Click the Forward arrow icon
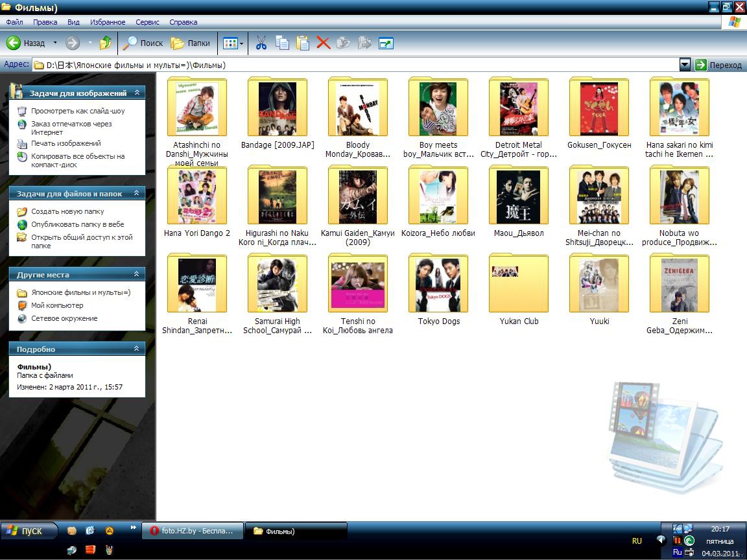 tap(73, 43)
